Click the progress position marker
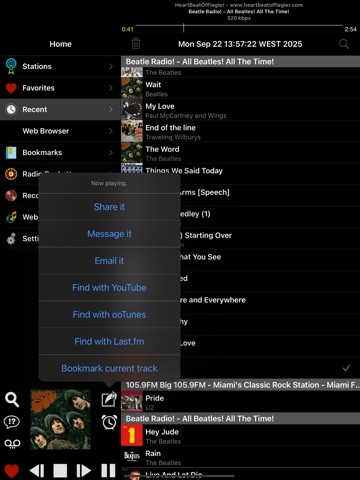The height and width of the screenshot is (480, 360). (183, 27)
